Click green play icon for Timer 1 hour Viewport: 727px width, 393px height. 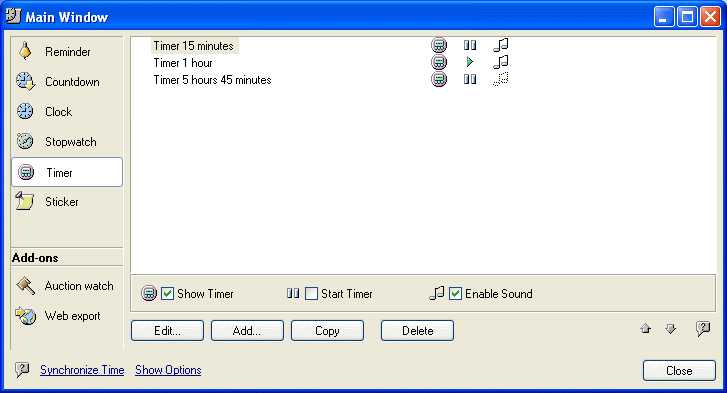470,62
